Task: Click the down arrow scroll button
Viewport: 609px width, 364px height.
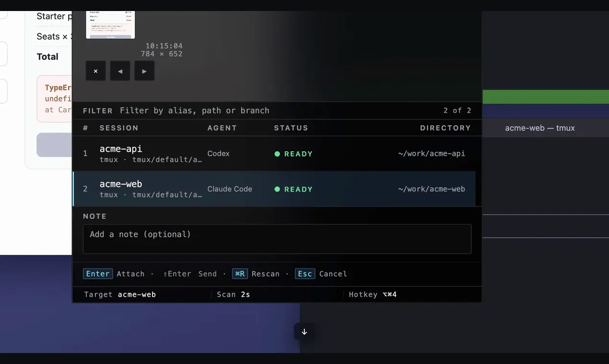Action: pos(304,331)
